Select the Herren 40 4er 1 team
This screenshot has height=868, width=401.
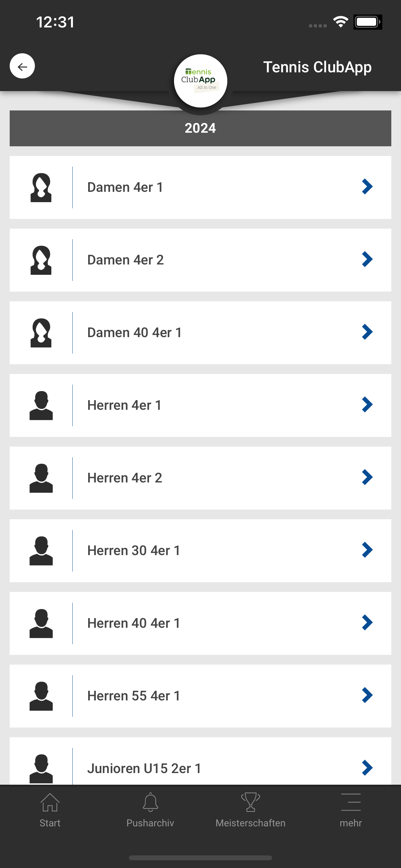click(x=200, y=623)
